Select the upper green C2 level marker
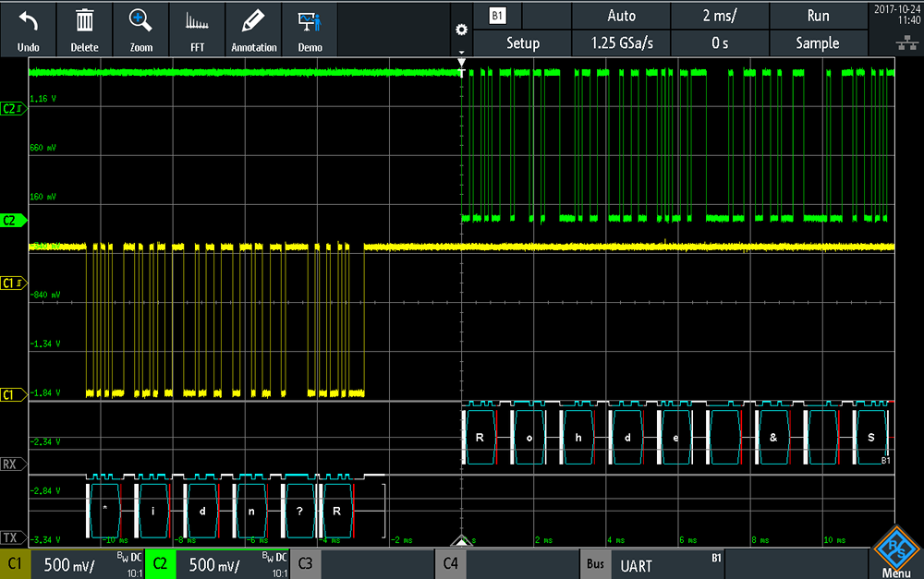The height and width of the screenshot is (579, 924). coord(13,109)
